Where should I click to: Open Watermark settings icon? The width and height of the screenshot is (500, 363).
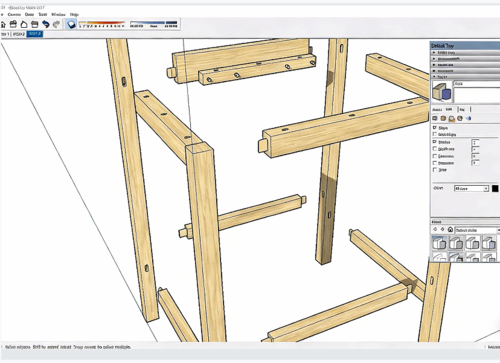pos(460,118)
